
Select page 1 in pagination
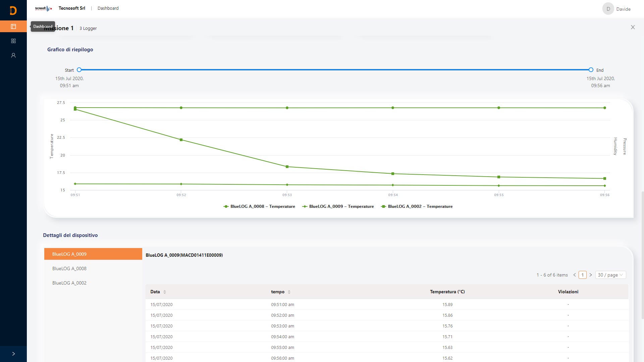pyautogui.click(x=583, y=275)
